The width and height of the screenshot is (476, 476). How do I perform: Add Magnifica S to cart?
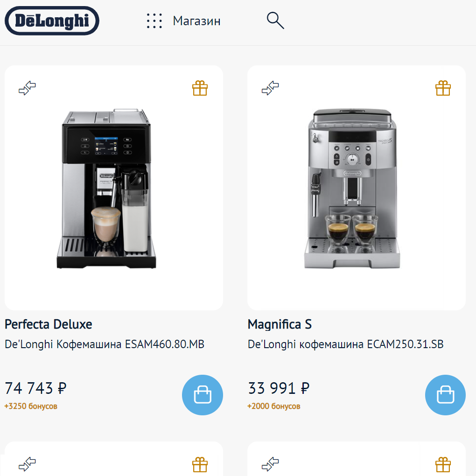tap(445, 395)
